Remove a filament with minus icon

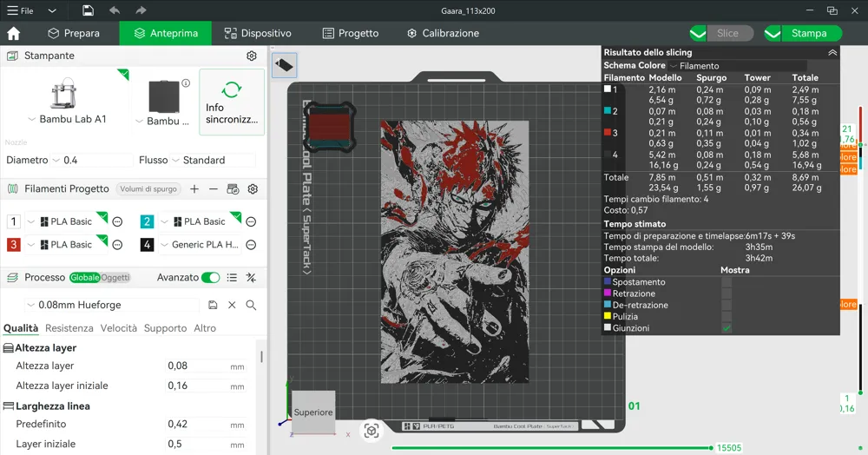click(x=214, y=188)
